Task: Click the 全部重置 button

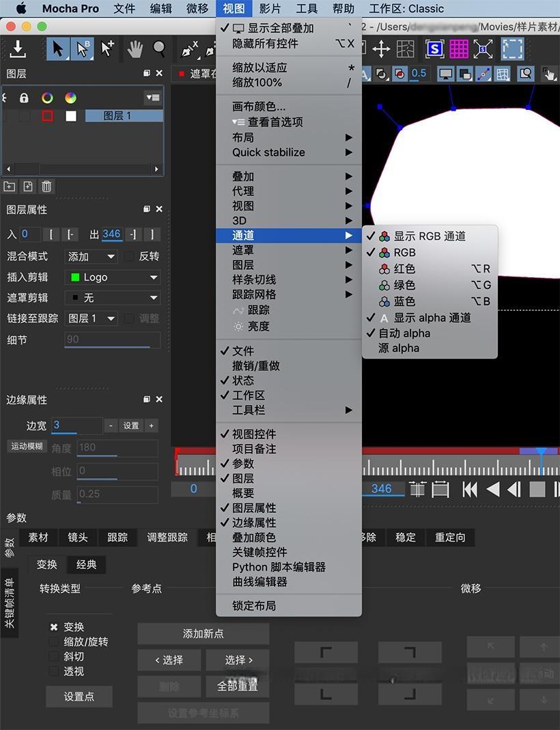Action: [237, 687]
